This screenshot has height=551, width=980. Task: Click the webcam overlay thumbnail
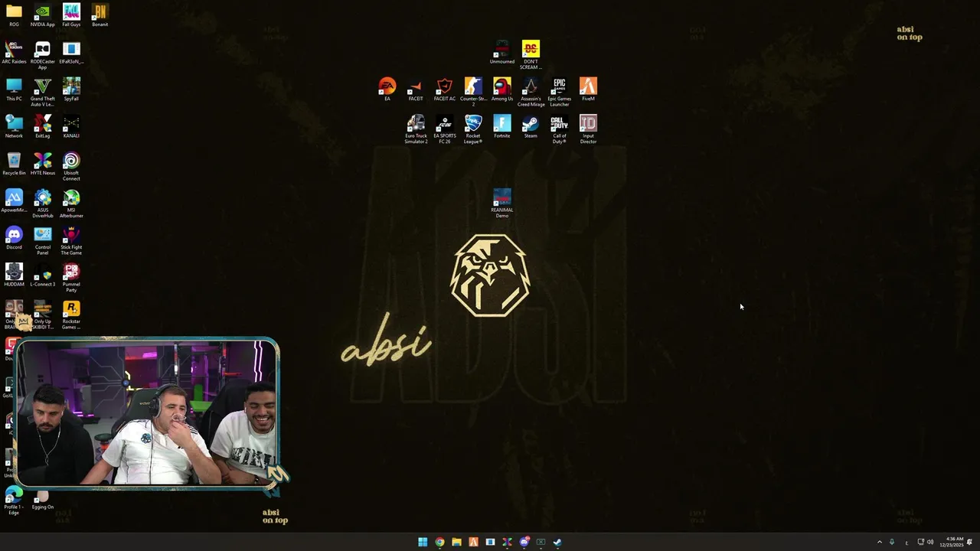(148, 412)
